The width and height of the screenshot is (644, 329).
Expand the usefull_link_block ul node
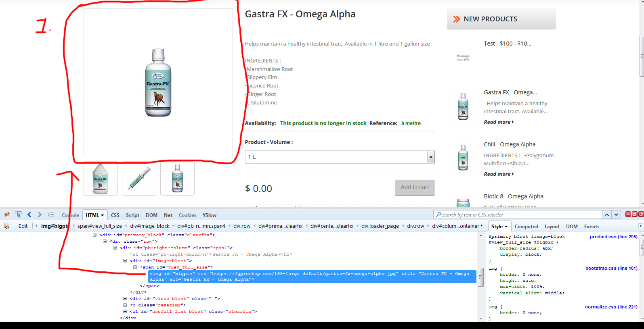tap(125, 312)
